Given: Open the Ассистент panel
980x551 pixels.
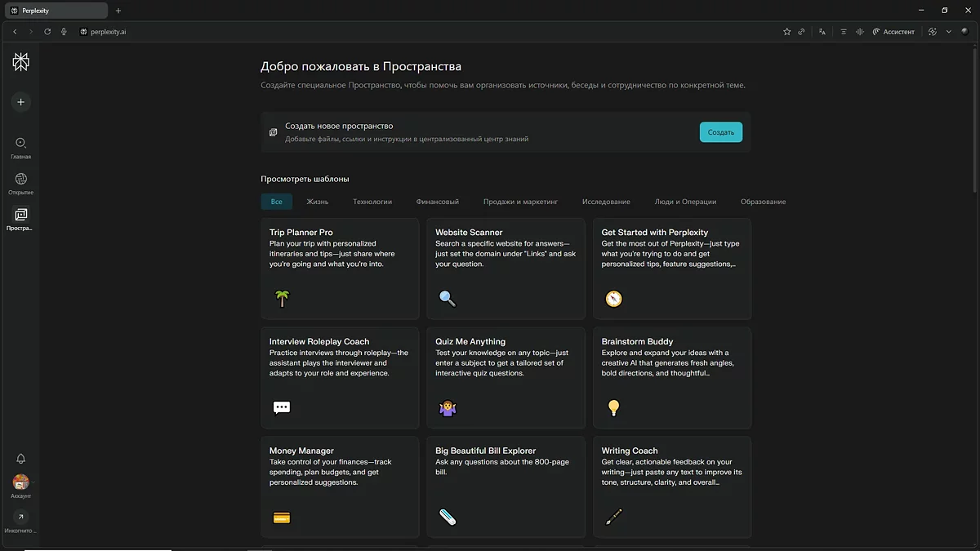Looking at the screenshot, I should [x=893, y=32].
